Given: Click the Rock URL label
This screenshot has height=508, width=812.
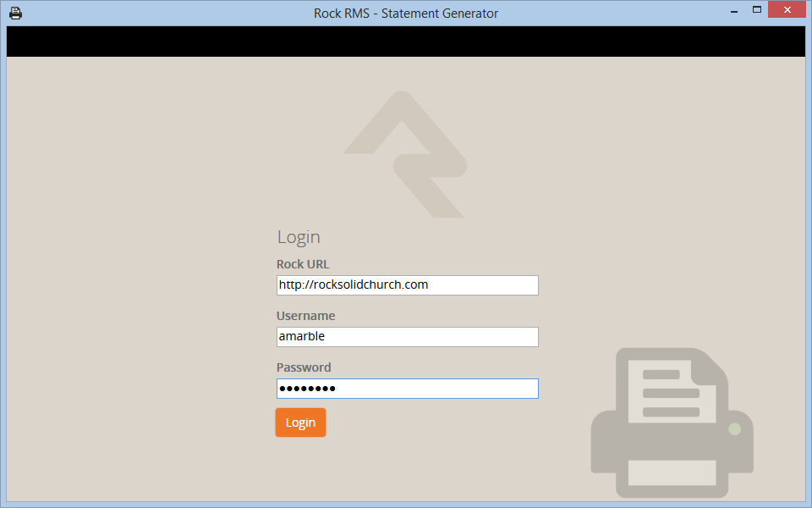Looking at the screenshot, I should [303, 264].
